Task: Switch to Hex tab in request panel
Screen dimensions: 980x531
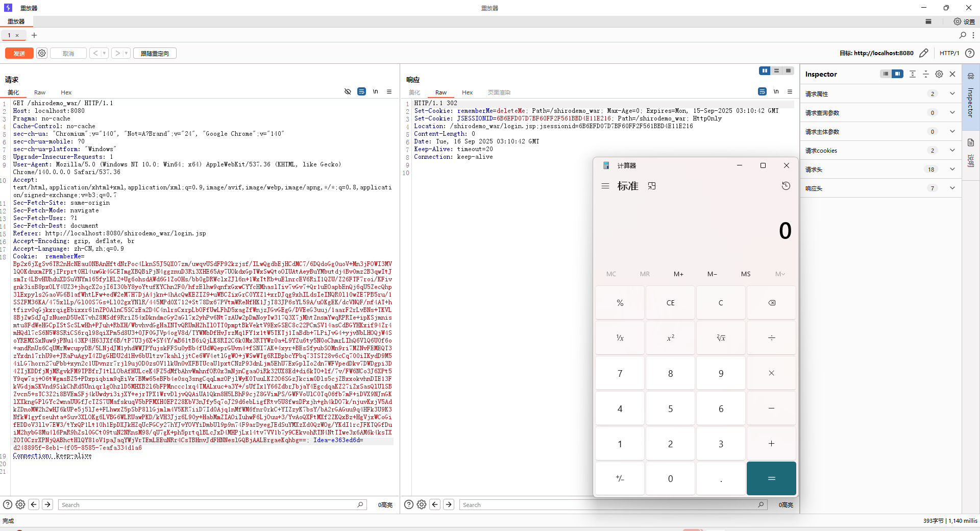Action: (x=66, y=92)
